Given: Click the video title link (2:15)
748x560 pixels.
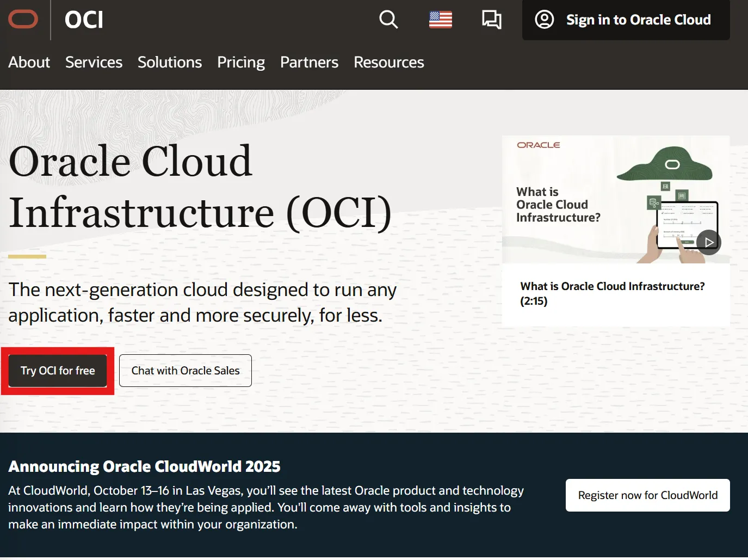Looking at the screenshot, I should (613, 293).
